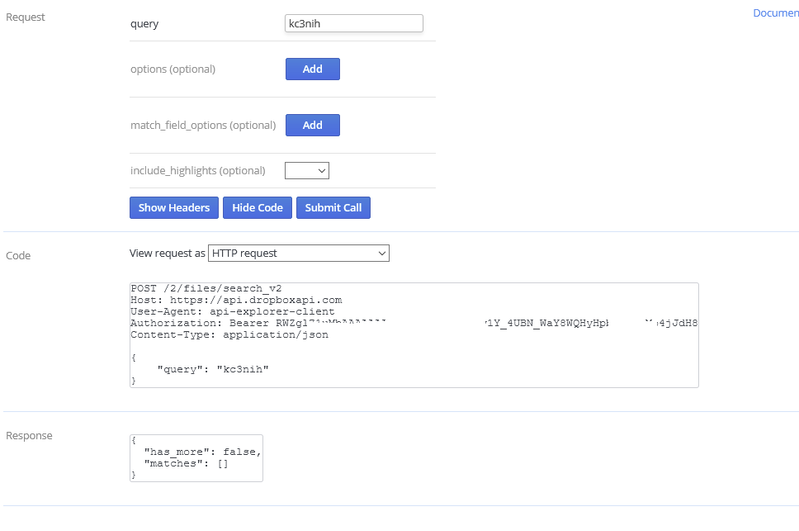The width and height of the screenshot is (799, 531).
Task: Hide the code with Hide Code button
Action: tap(257, 208)
